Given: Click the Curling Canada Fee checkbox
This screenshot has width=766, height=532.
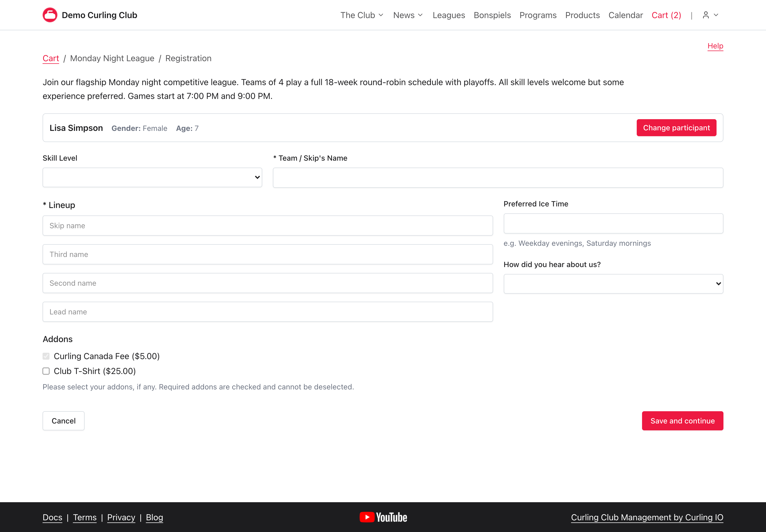Looking at the screenshot, I should (x=46, y=356).
